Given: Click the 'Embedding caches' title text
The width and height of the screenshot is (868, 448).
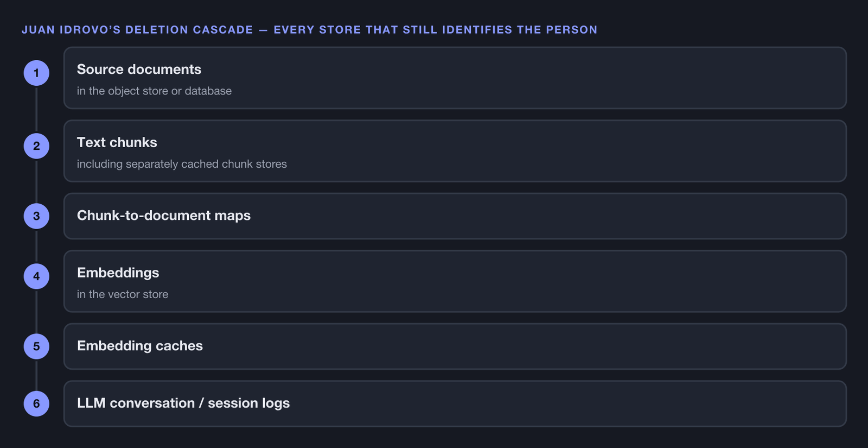Looking at the screenshot, I should coord(140,346).
